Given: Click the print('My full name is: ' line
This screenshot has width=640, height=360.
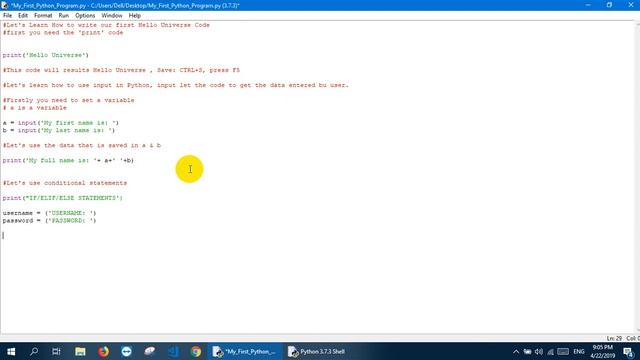Looking at the screenshot, I should (68, 160).
